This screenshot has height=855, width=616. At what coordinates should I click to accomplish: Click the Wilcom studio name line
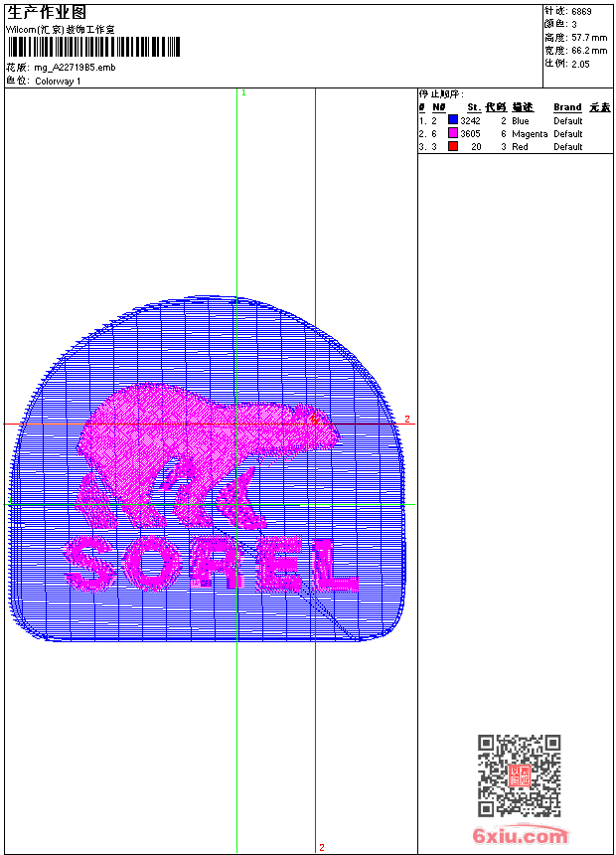61,30
